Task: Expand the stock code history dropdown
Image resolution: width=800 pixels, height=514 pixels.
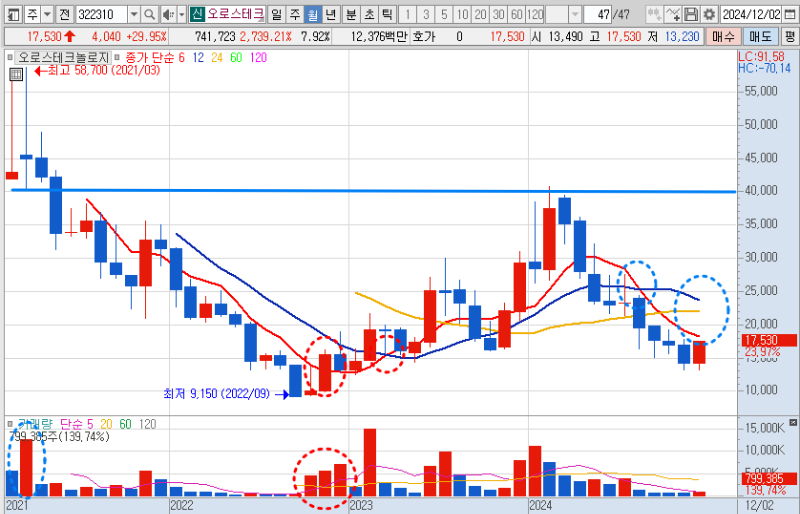Action: [134, 14]
